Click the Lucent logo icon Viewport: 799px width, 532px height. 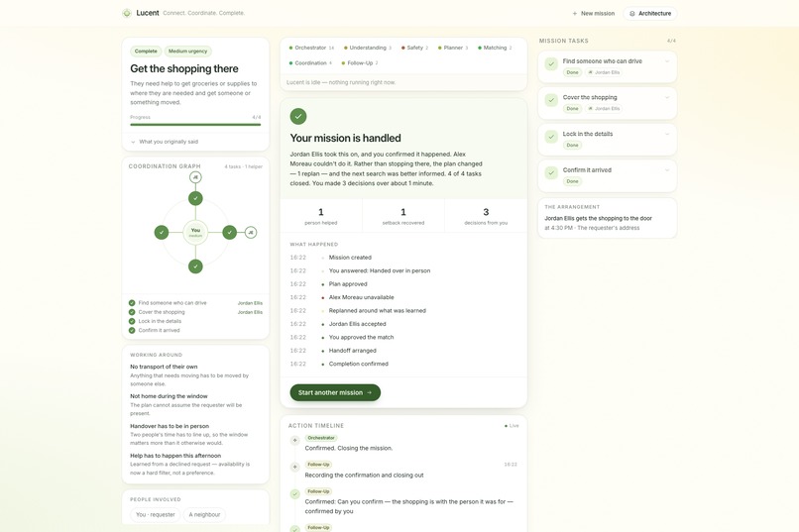click(127, 13)
